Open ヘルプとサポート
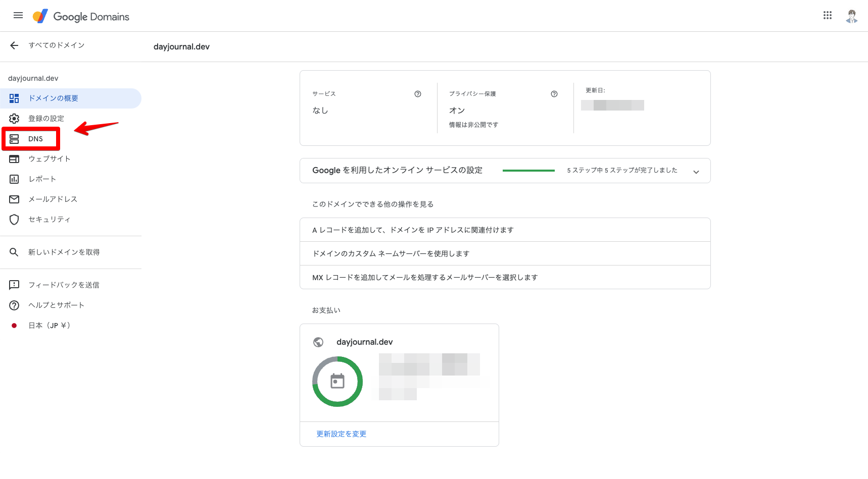Image resolution: width=868 pixels, height=479 pixels. click(x=71, y=305)
